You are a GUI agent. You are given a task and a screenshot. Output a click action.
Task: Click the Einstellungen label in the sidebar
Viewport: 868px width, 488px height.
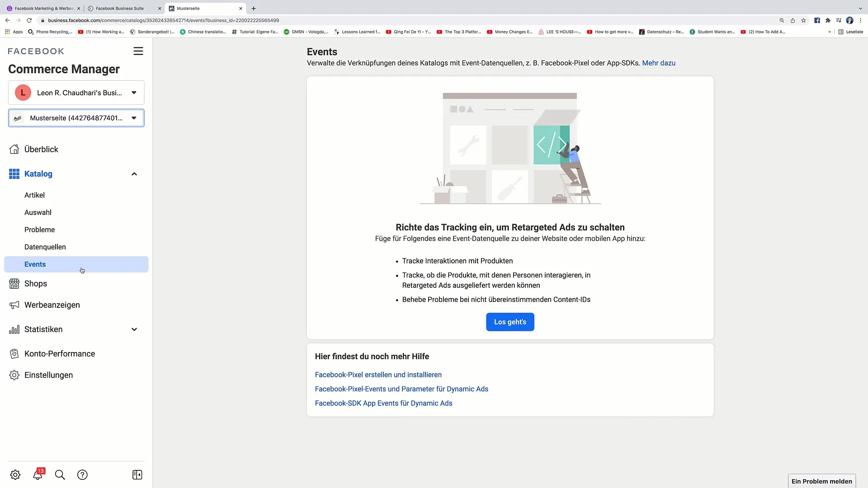[48, 375]
